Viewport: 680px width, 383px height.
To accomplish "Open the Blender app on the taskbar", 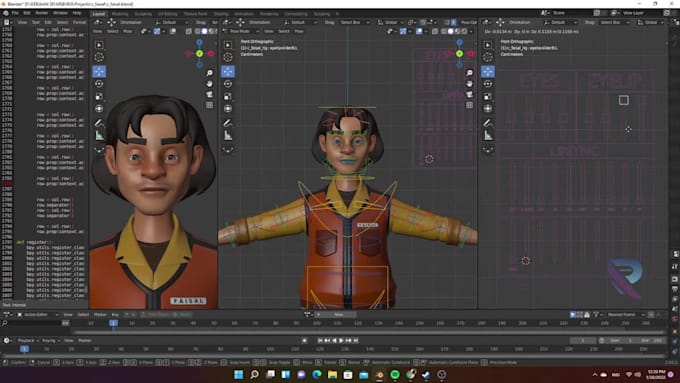I will click(x=379, y=374).
